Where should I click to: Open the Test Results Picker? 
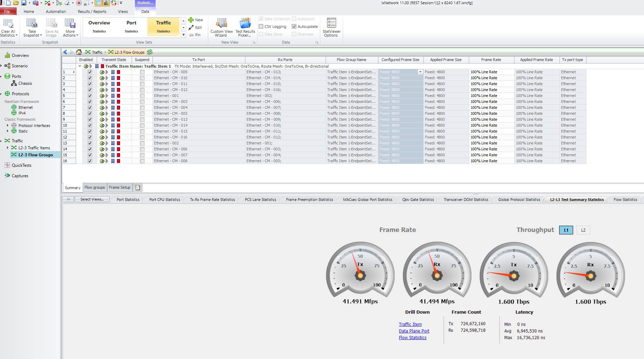click(x=245, y=24)
